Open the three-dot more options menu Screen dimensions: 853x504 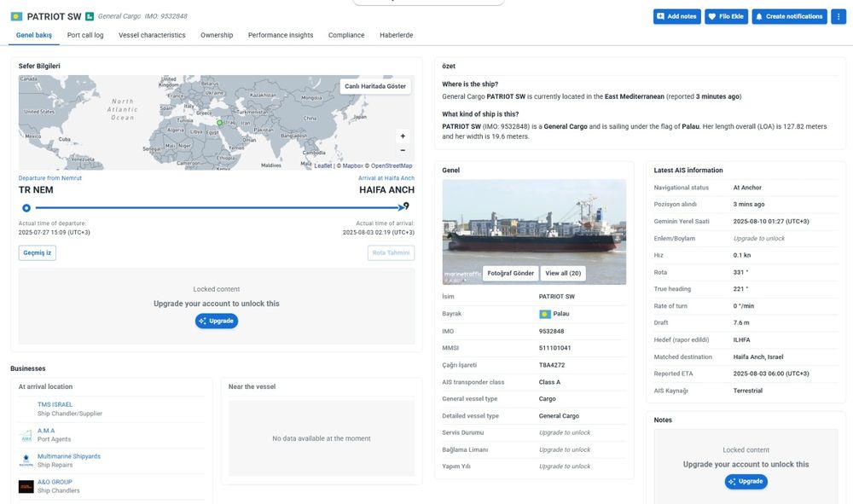tap(838, 16)
